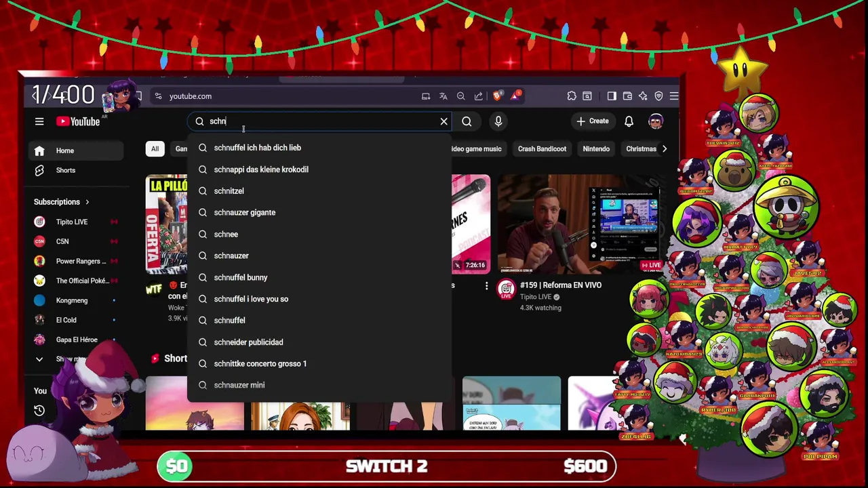The width and height of the screenshot is (868, 488).
Task: Open El Cold subscription channel
Action: [76, 320]
